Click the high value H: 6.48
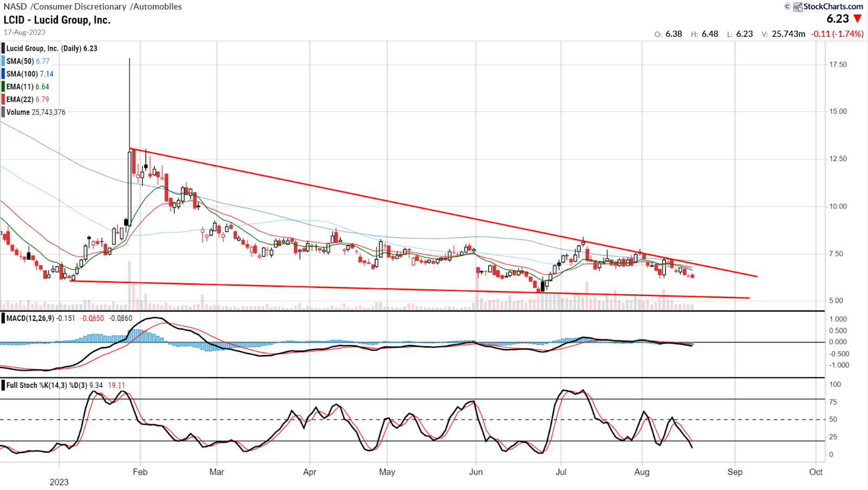Image resolution: width=868 pixels, height=490 pixels. pos(704,34)
